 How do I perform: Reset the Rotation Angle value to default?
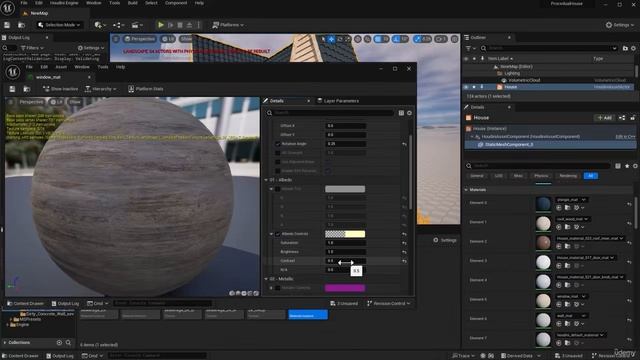[404, 144]
